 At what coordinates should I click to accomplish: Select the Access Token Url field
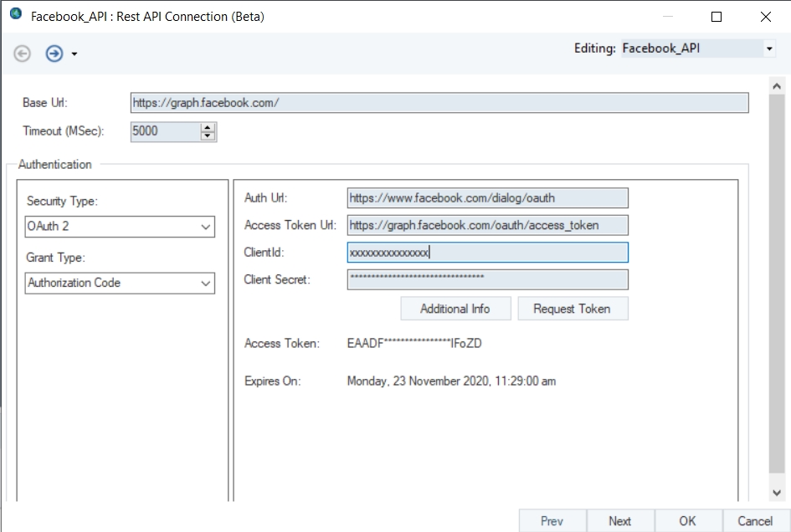point(487,225)
